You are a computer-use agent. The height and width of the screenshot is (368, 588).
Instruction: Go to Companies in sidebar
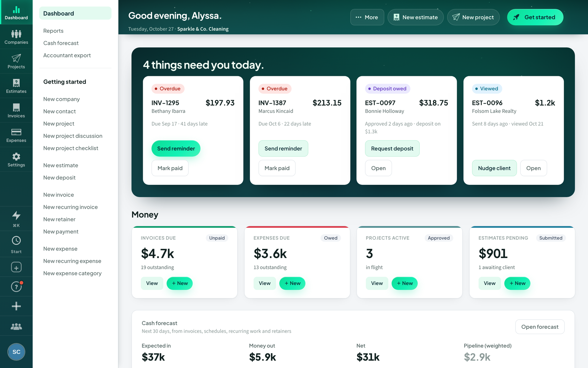(x=16, y=37)
